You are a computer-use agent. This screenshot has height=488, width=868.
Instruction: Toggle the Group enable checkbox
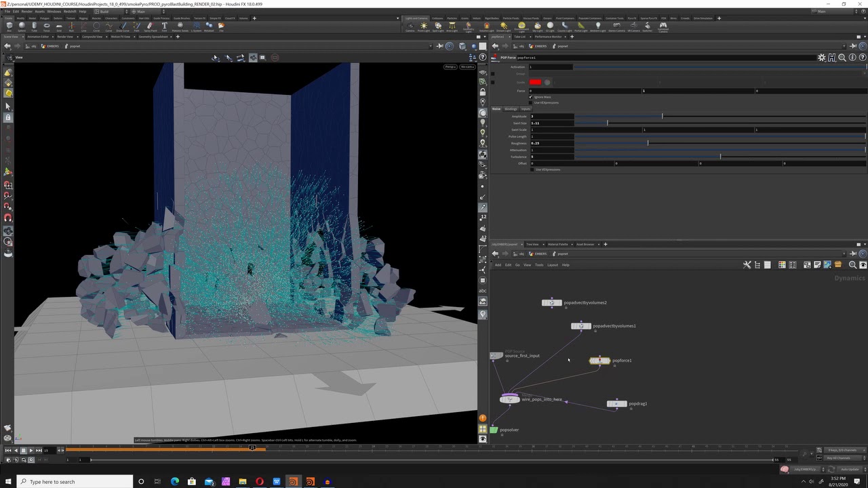click(x=493, y=74)
